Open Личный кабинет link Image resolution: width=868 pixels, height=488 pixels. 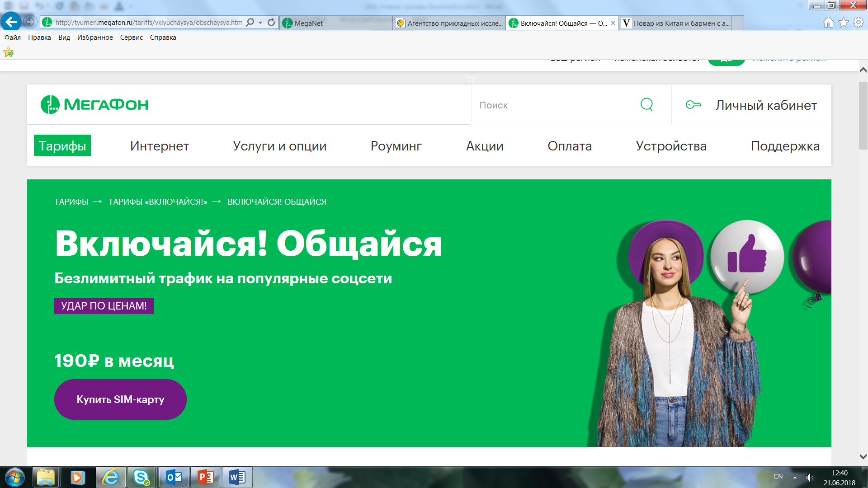766,105
